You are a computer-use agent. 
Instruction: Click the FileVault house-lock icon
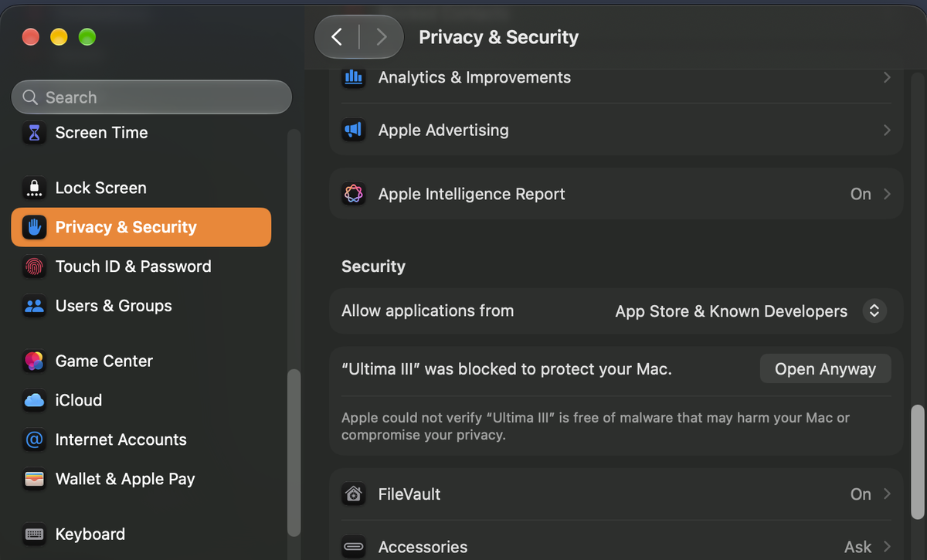pyautogui.click(x=353, y=494)
